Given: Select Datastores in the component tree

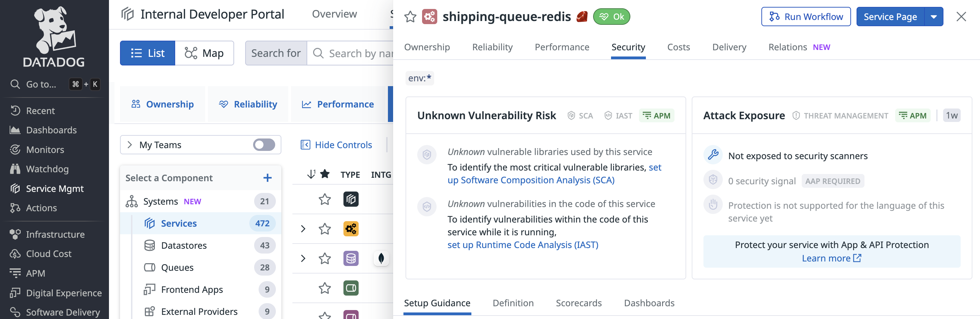Looking at the screenshot, I should point(184,245).
